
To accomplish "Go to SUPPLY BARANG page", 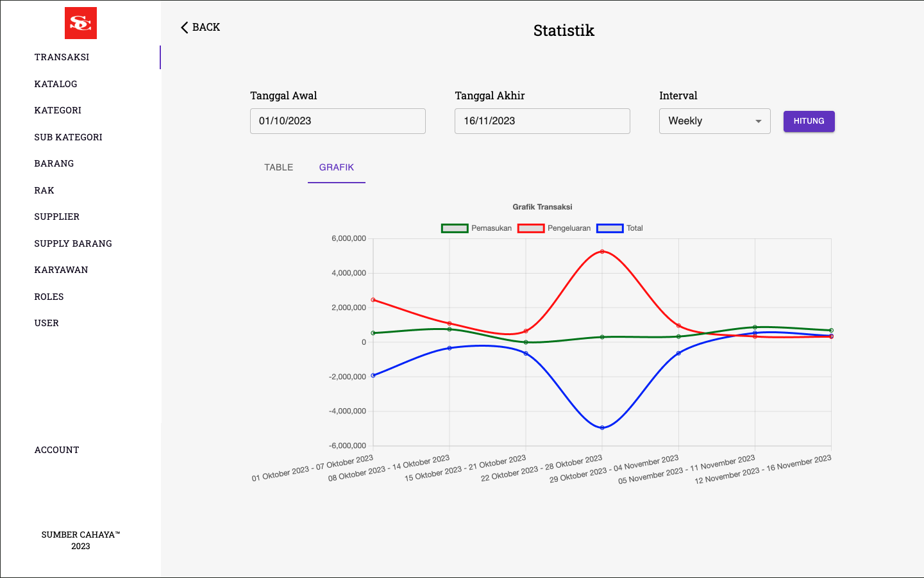I will [x=73, y=244].
